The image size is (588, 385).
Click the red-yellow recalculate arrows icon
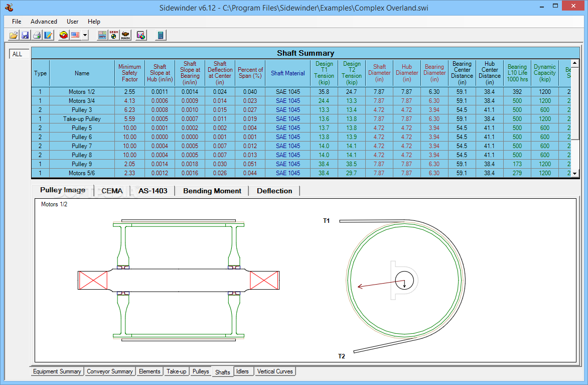pos(64,35)
